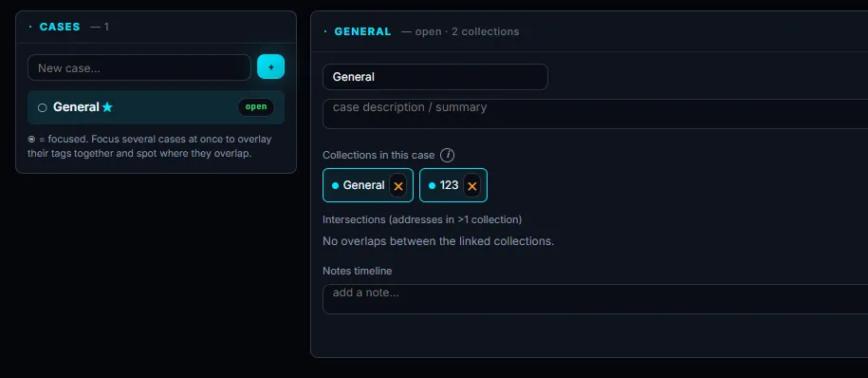Toggle focus radio circle for General case
This screenshot has height=378, width=868.
pos(42,107)
